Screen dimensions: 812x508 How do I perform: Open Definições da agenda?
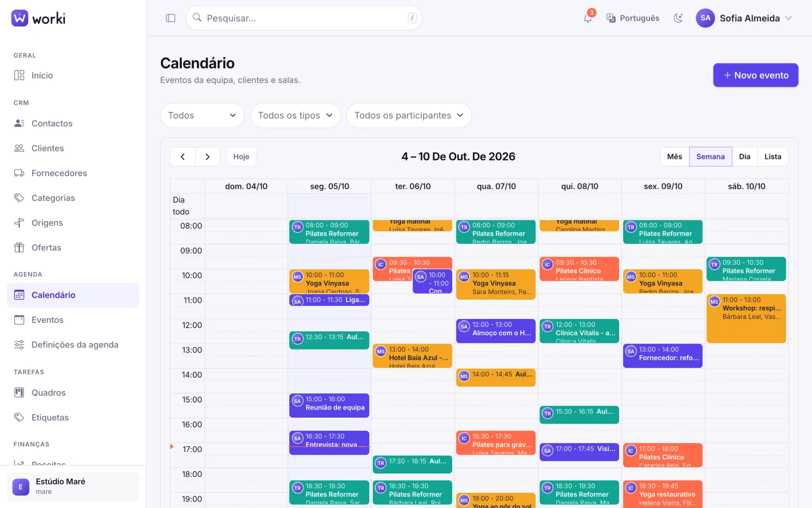click(x=73, y=345)
